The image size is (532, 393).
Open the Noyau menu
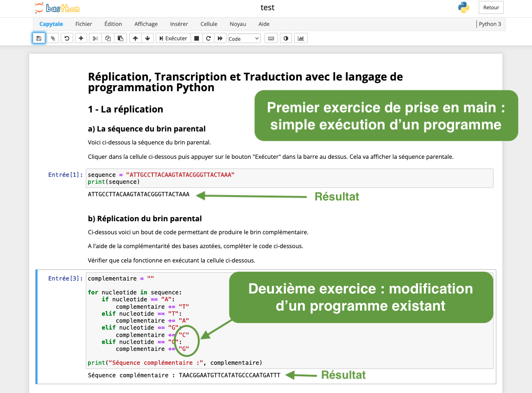[238, 24]
